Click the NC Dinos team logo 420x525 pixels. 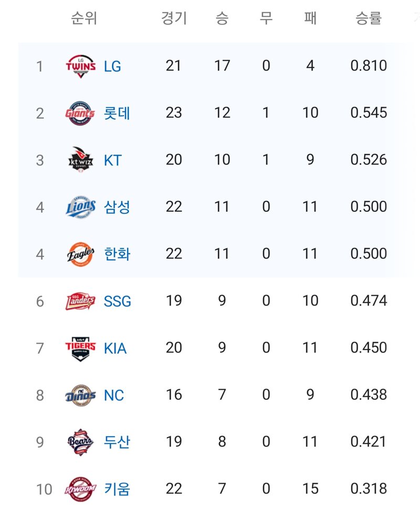pyautogui.click(x=81, y=395)
